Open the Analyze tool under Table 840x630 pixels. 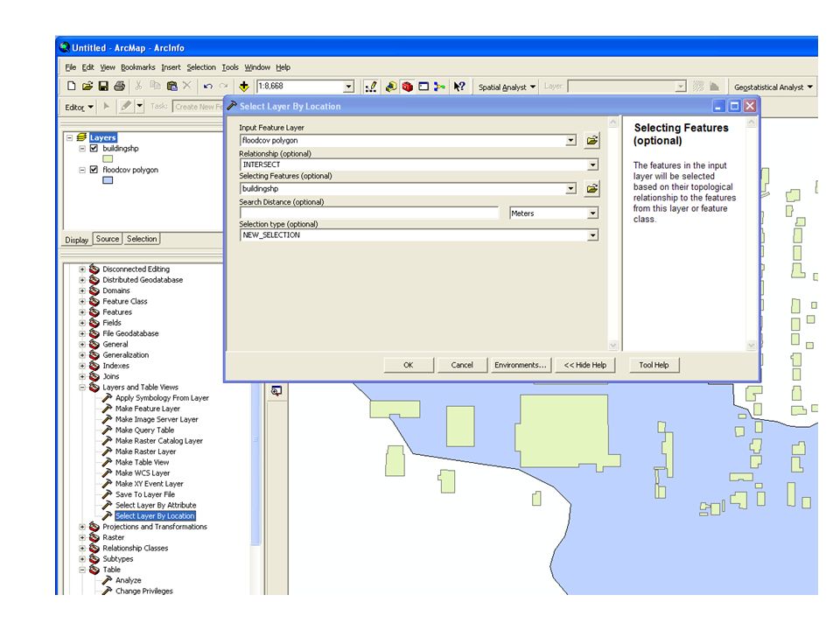coord(128,580)
